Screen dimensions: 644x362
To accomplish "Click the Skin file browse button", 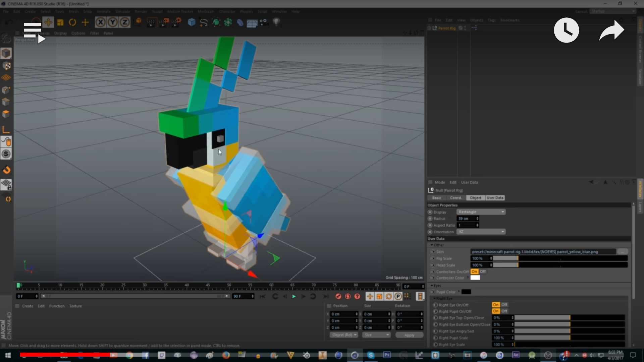I will [622, 251].
